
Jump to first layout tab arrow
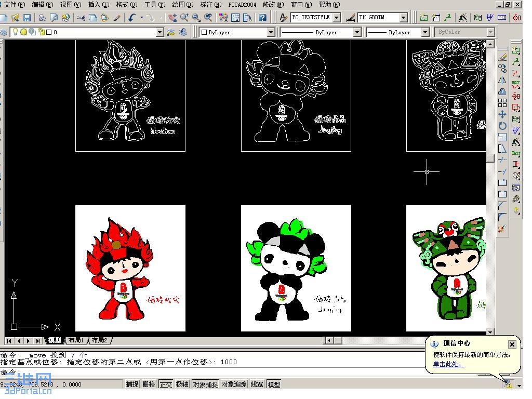point(9,340)
